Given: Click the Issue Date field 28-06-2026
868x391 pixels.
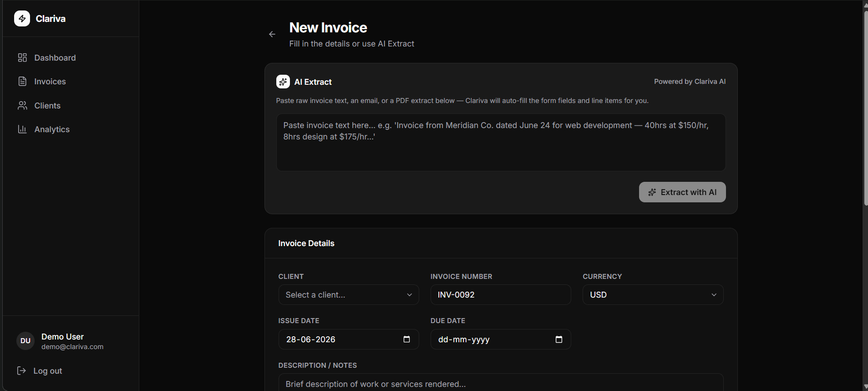Looking at the screenshot, I should click(349, 339).
